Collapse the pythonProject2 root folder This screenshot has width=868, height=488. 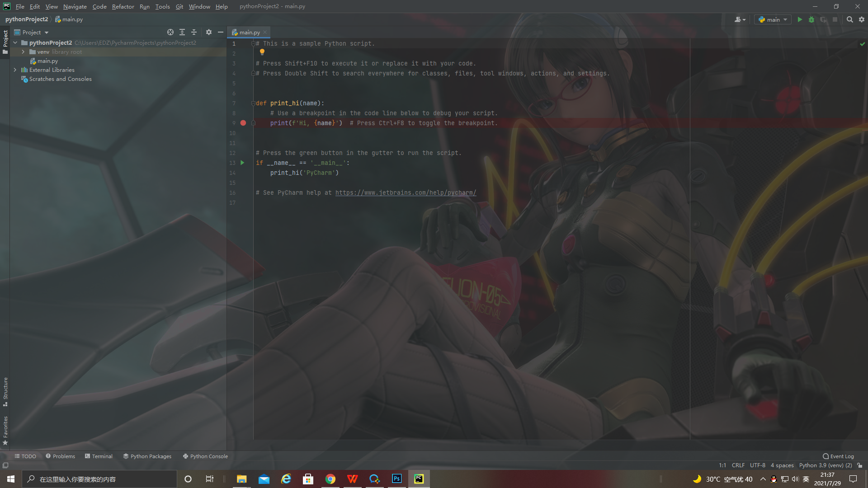pyautogui.click(x=15, y=42)
